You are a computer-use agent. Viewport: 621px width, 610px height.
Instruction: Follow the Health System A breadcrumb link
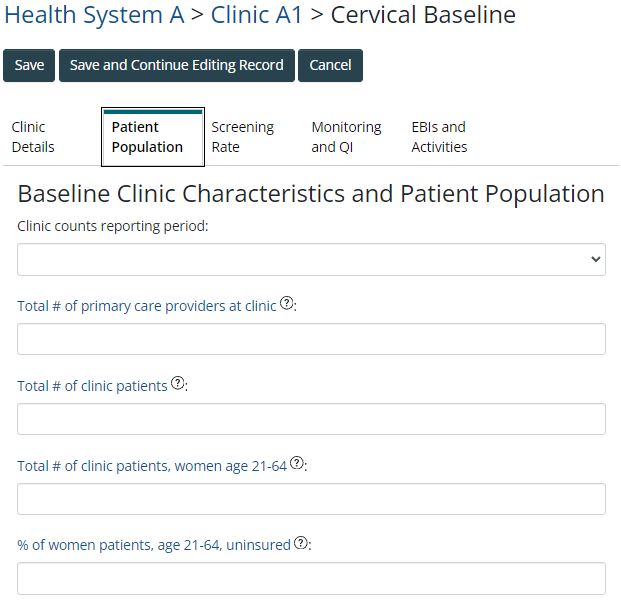pos(94,15)
